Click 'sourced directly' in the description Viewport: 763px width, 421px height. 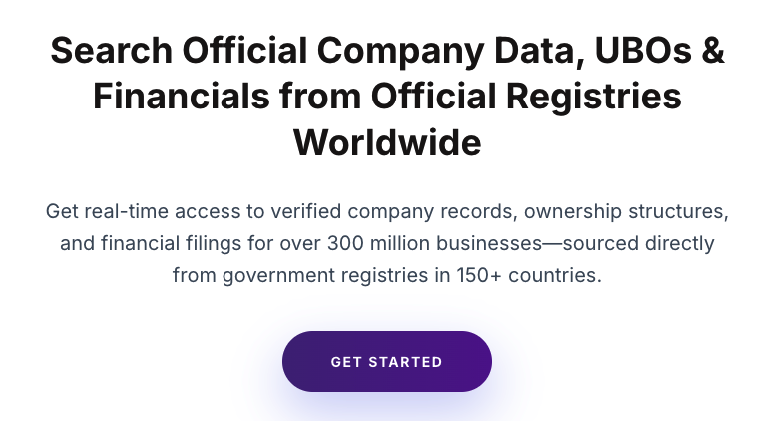[x=638, y=243]
